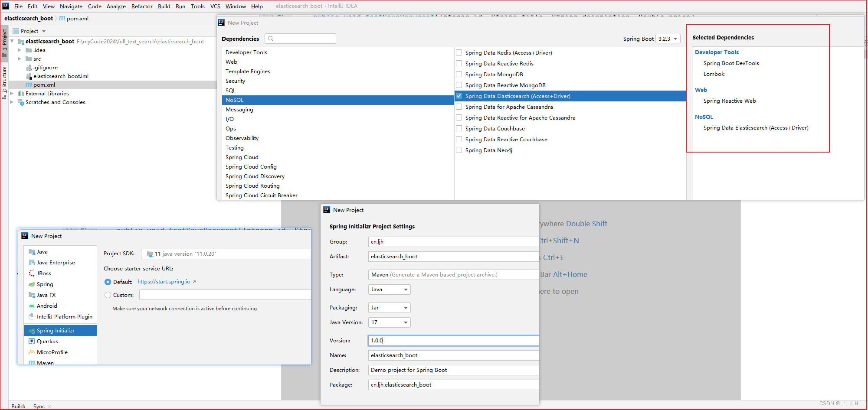The image size is (868, 410).
Task: Check Spring Data for Apache Cassandra
Action: point(459,107)
